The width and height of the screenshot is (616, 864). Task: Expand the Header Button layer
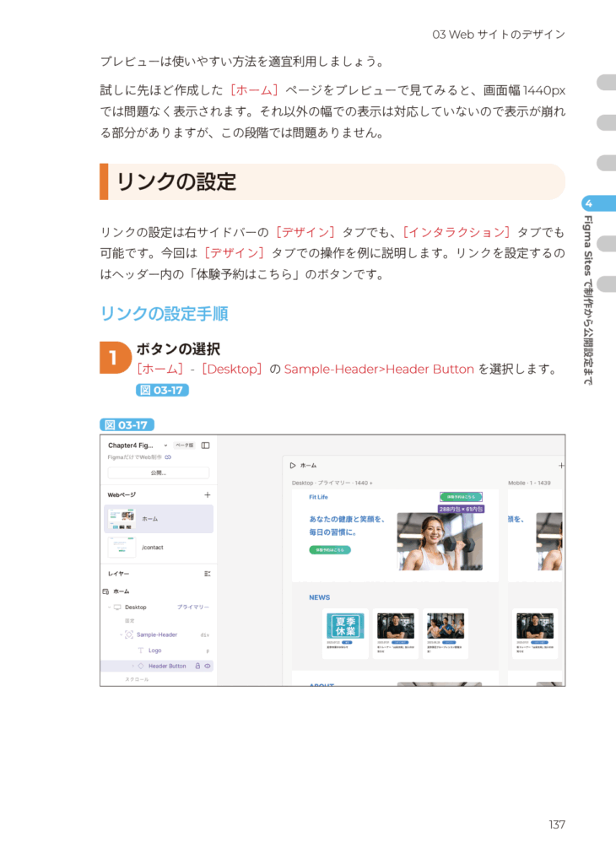[x=132, y=666]
